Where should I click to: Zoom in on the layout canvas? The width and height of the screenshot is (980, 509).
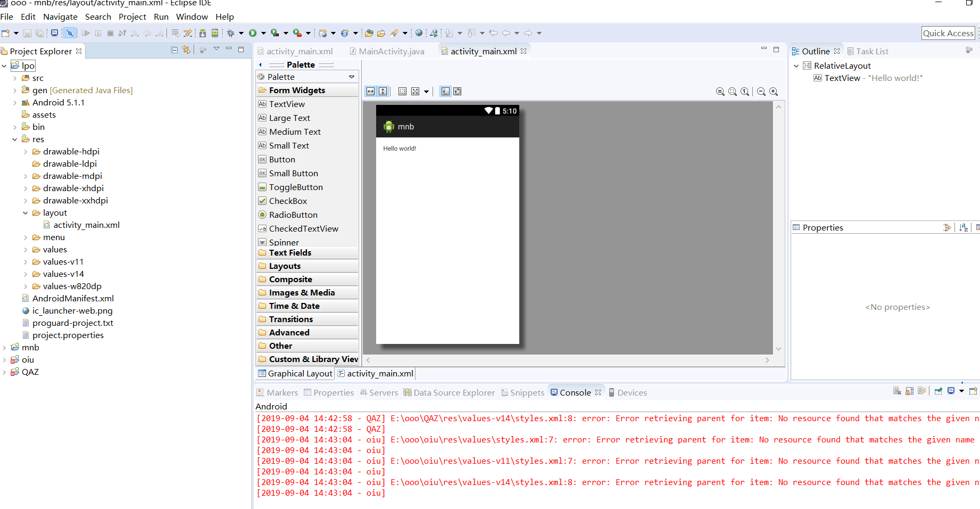(774, 92)
